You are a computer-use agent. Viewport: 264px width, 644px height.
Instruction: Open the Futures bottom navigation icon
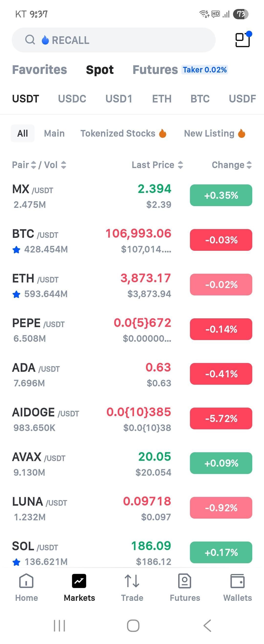click(x=185, y=581)
